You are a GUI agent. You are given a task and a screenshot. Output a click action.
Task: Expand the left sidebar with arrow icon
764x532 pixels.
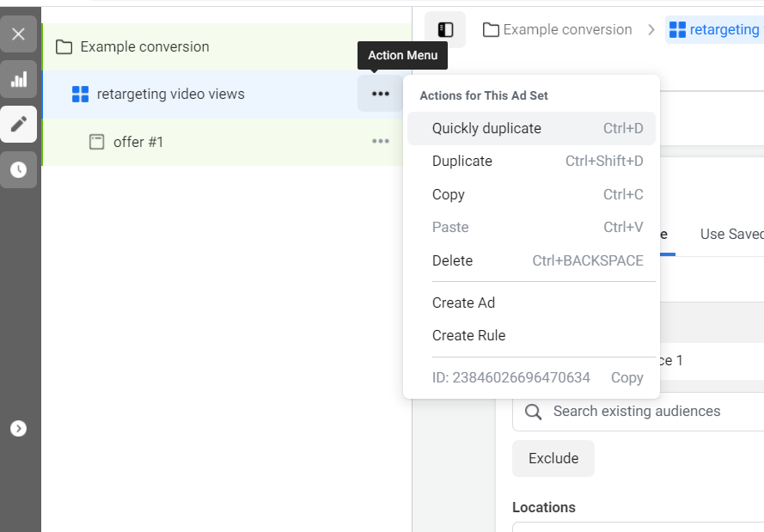tap(19, 428)
